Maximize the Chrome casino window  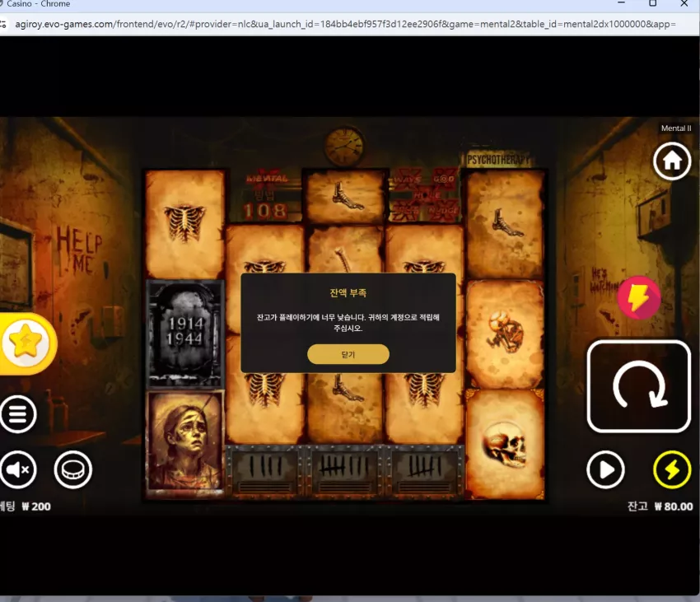653,3
